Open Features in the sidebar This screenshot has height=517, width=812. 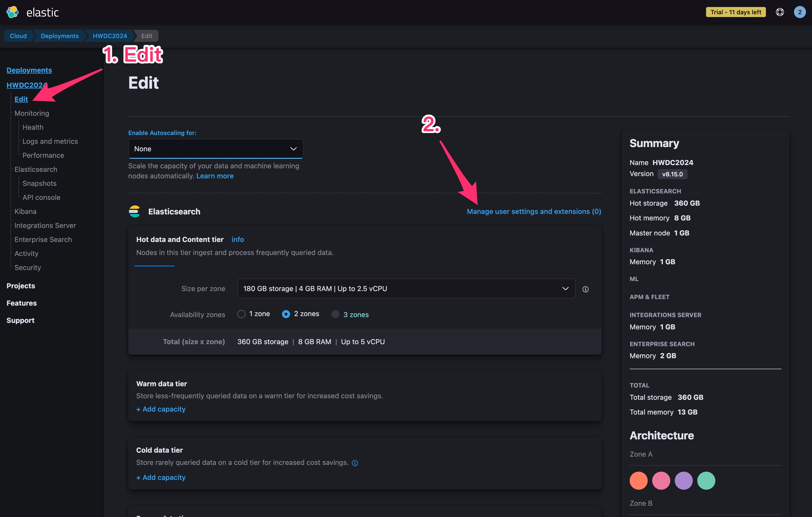click(x=21, y=303)
